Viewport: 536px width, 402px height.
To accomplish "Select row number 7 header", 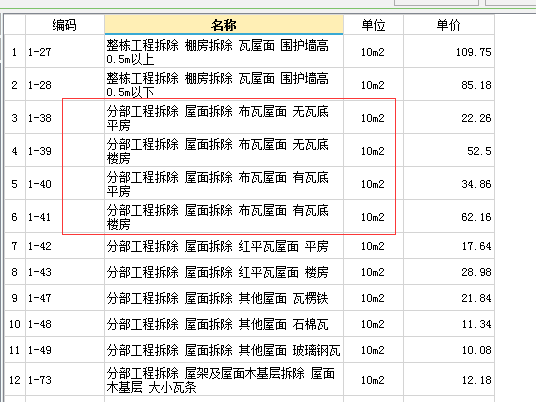I will (x=15, y=246).
